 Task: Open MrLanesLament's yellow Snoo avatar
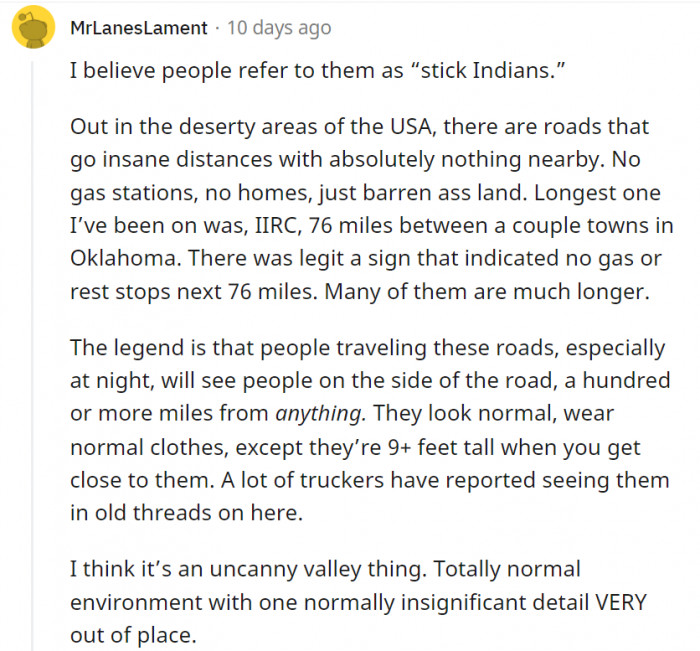(33, 28)
